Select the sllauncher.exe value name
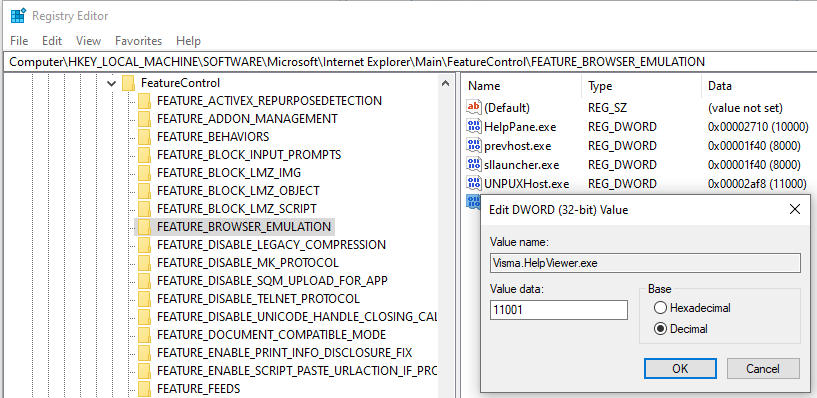The height and width of the screenshot is (398, 817). tap(522, 165)
